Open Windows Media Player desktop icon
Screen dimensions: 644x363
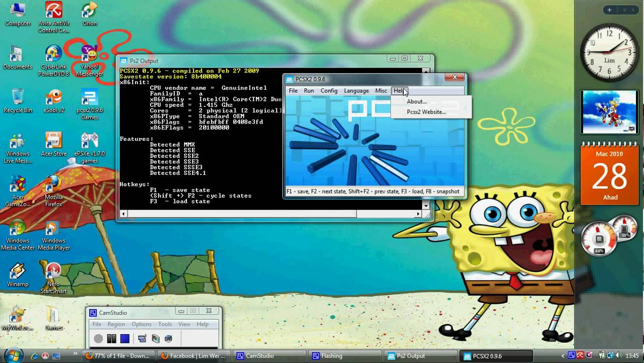(x=53, y=234)
